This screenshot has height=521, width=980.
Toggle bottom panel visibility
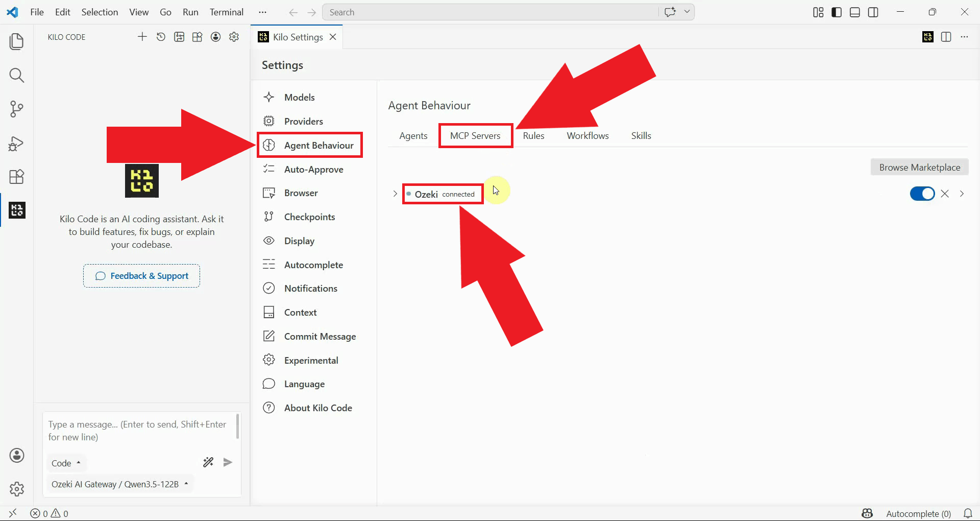click(855, 12)
